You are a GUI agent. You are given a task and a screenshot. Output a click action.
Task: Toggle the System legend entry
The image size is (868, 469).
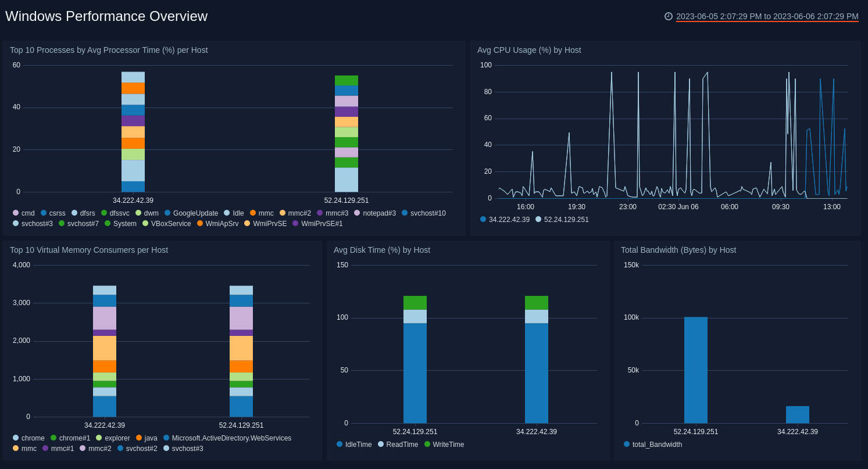pyautogui.click(x=120, y=224)
